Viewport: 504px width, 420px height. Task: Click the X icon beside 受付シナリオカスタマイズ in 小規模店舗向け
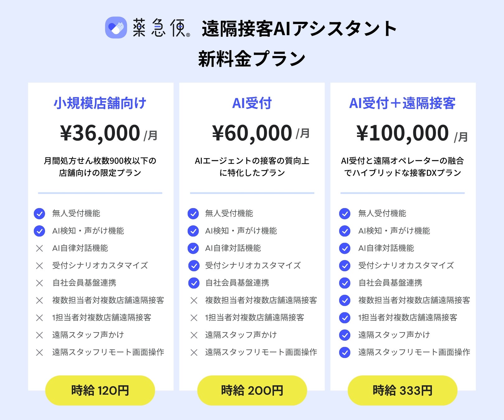click(x=39, y=266)
